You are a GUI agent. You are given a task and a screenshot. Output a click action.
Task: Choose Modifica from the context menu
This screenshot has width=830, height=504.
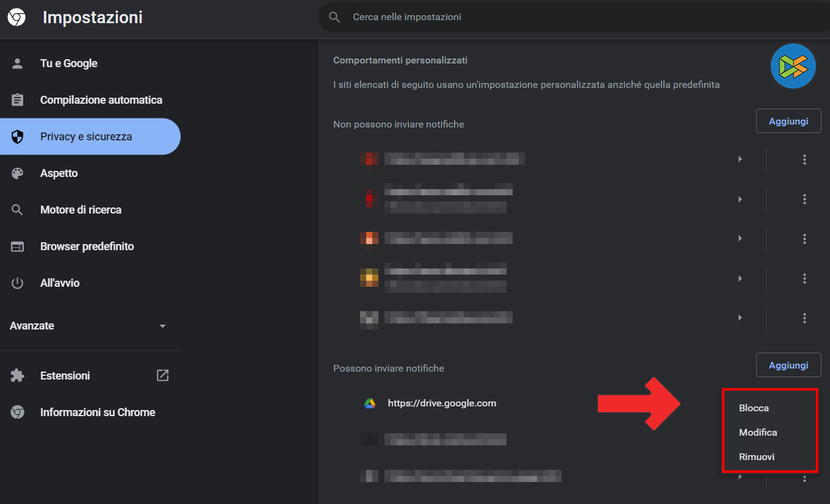(x=758, y=433)
